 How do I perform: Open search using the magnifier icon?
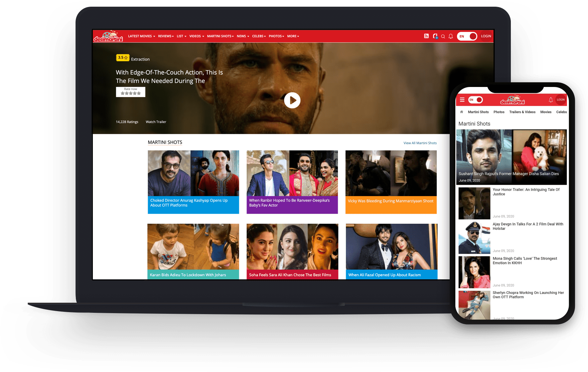tap(443, 36)
